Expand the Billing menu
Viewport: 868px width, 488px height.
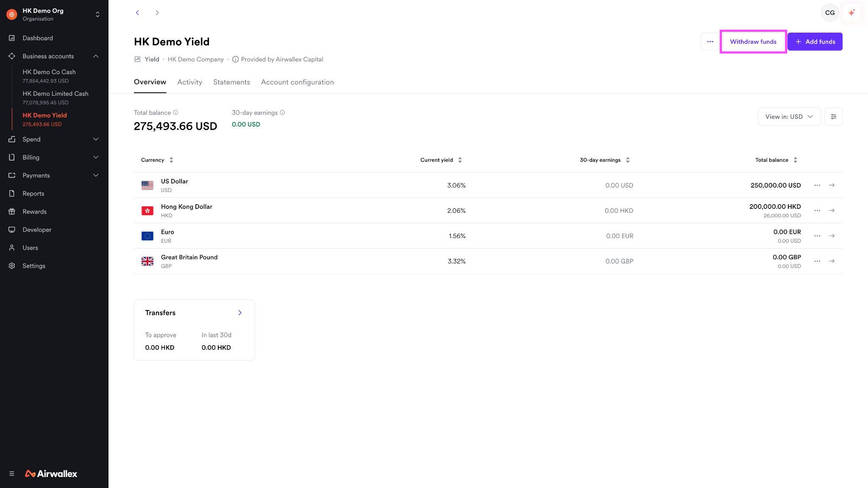coord(96,158)
